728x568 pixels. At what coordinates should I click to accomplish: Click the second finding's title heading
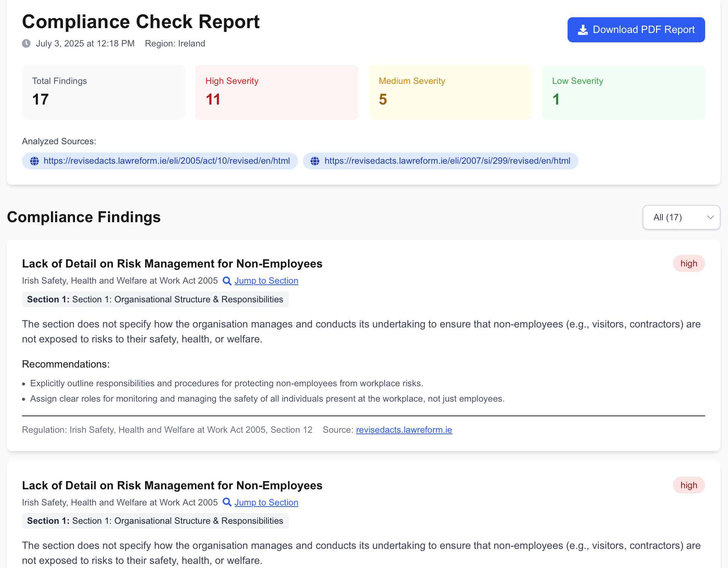coord(172,486)
